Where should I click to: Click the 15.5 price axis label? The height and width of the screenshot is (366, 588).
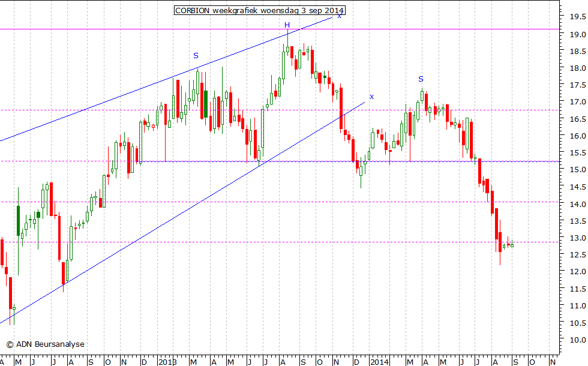coord(578,152)
